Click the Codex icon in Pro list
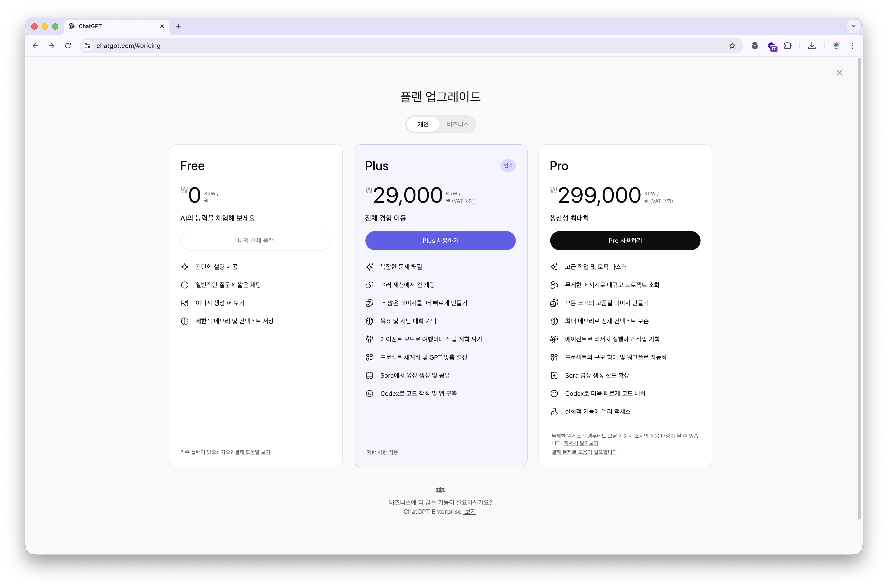The height and width of the screenshot is (588, 888). click(x=554, y=393)
